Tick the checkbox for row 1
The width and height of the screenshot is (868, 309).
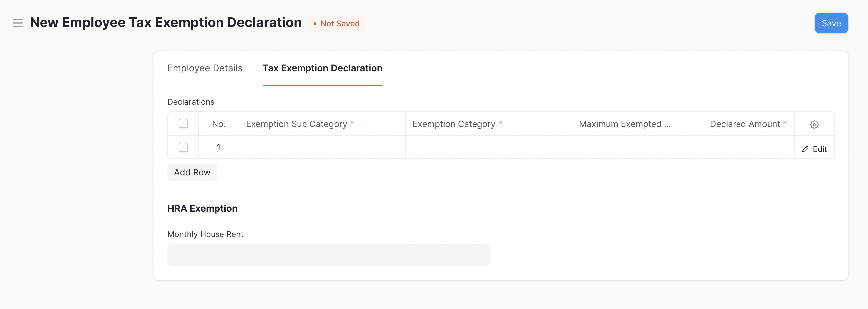point(183,148)
